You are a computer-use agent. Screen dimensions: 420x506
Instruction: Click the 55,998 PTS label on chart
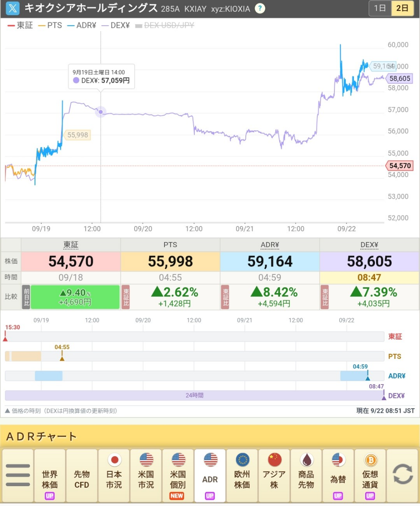click(77, 135)
